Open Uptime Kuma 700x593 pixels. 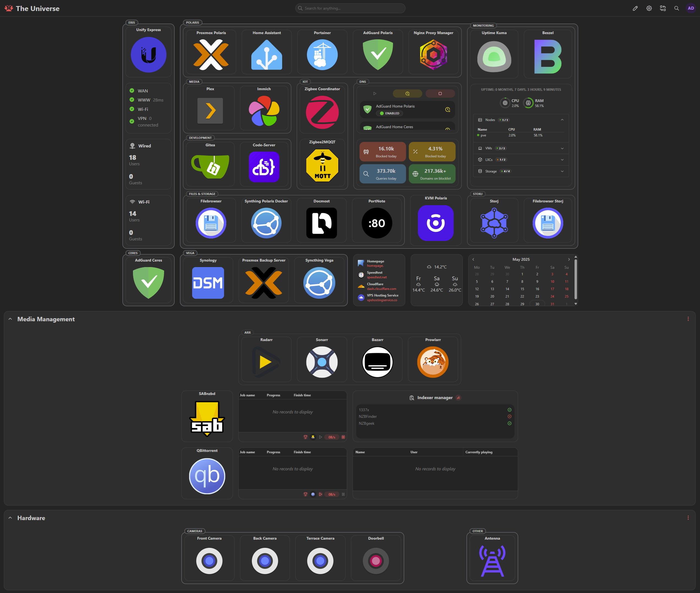pyautogui.click(x=494, y=54)
